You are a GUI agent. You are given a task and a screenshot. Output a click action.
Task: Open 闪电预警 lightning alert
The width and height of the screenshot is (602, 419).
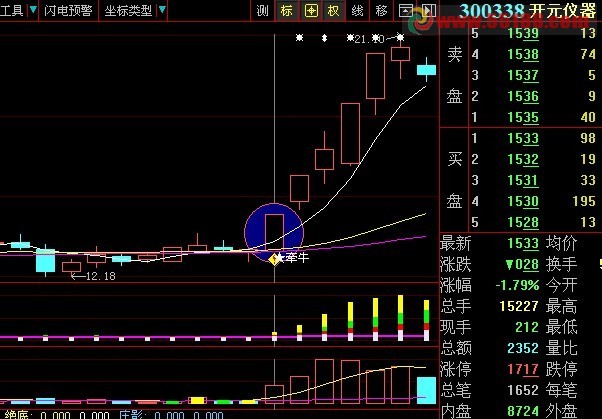tap(68, 10)
